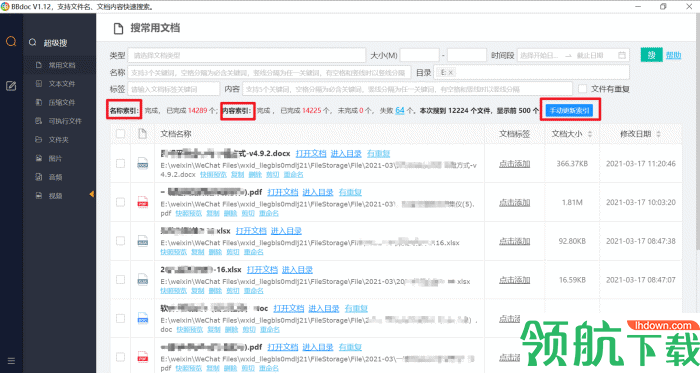Check the box for the 1.81M pdf row
Image resolution: width=700 pixels, height=373 pixels.
(x=121, y=202)
